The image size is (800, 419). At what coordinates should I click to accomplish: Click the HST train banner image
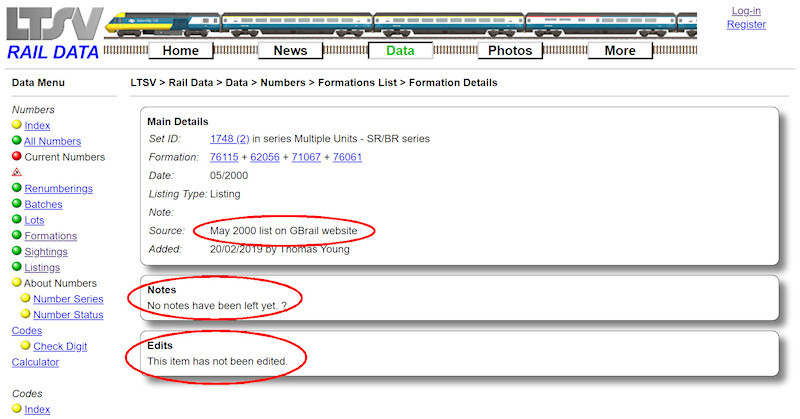tap(401, 24)
